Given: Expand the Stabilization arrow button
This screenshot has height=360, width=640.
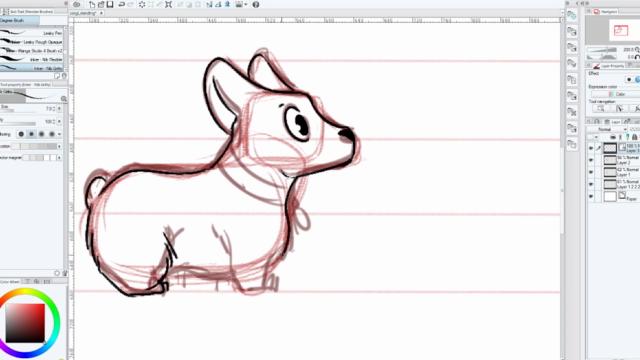Looking at the screenshot, I should tap(60, 146).
